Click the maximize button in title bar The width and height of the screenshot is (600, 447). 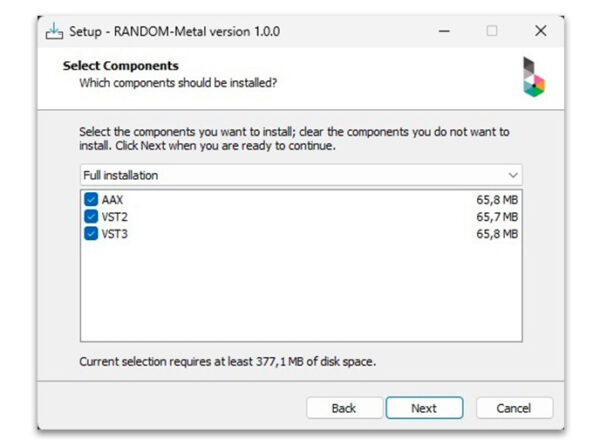(492, 31)
